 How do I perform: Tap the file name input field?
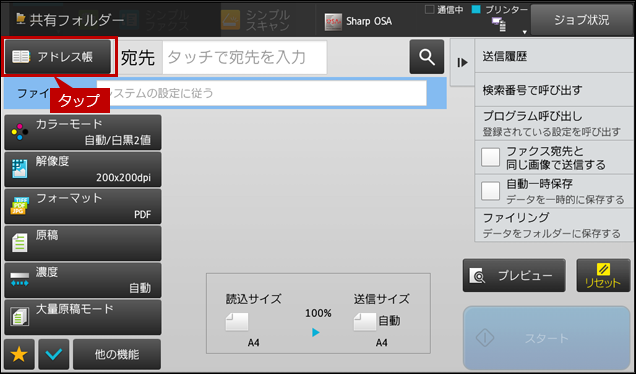262,93
